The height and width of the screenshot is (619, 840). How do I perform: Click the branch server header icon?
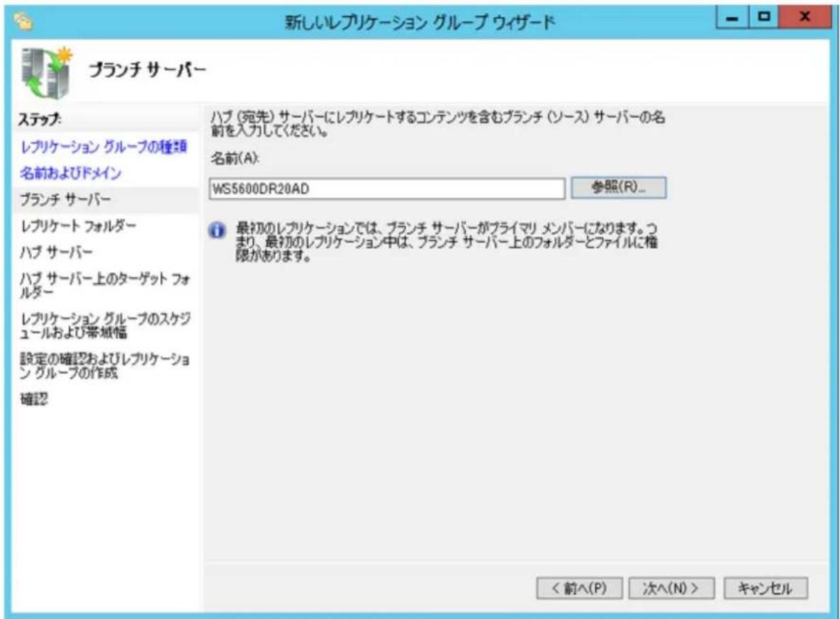tap(47, 72)
